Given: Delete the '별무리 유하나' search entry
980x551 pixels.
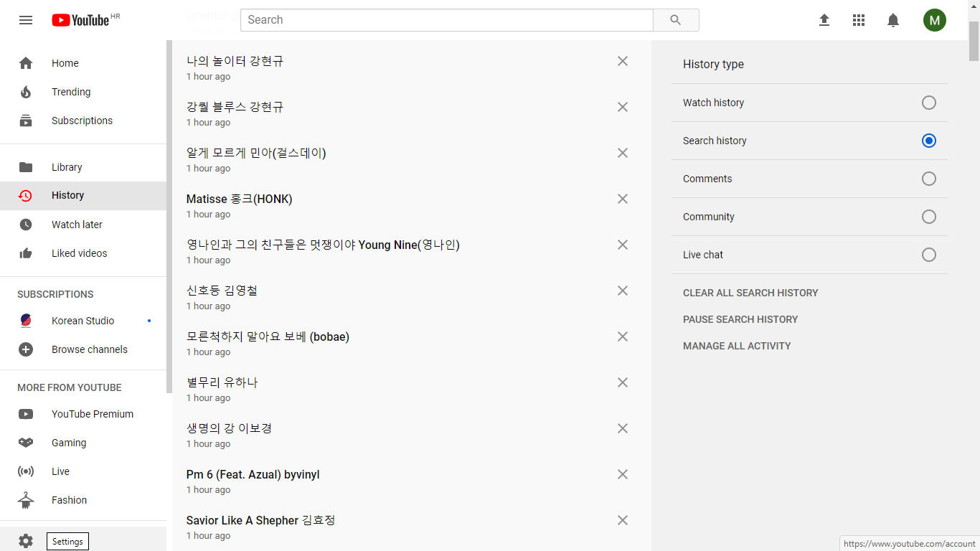Looking at the screenshot, I should click(x=623, y=382).
